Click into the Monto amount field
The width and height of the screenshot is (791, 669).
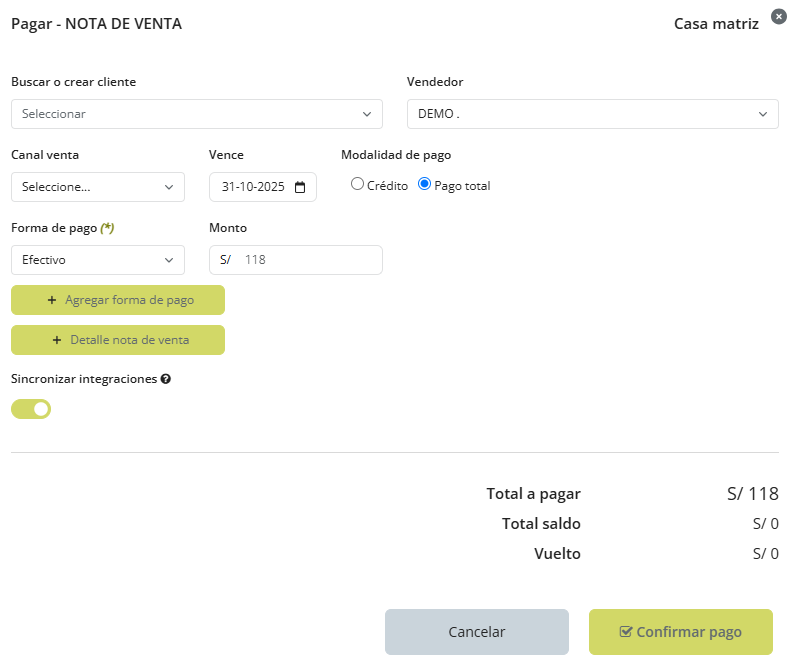pyautogui.click(x=308, y=260)
